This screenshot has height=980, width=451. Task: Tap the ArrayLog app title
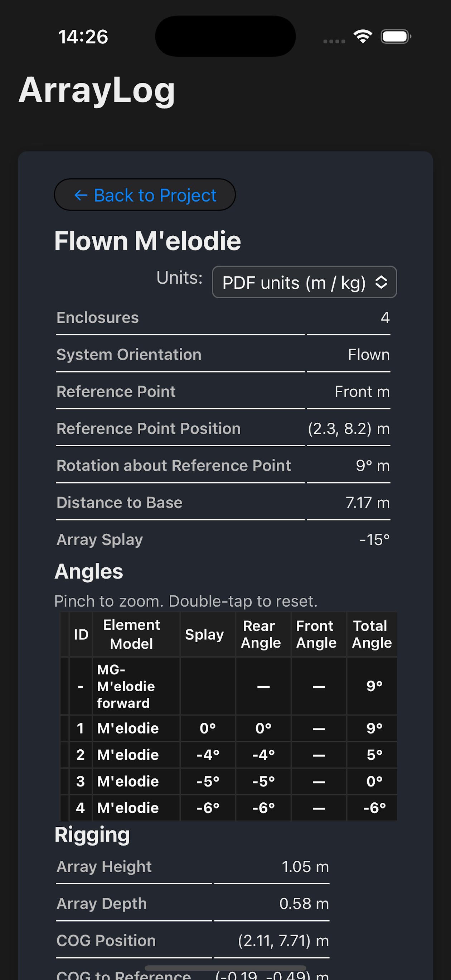(97, 91)
